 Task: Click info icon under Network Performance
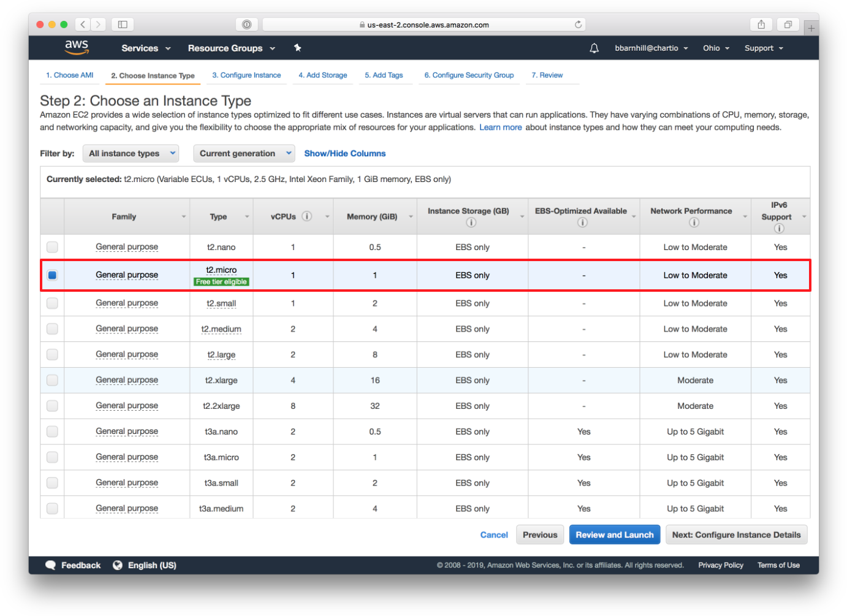[693, 222]
